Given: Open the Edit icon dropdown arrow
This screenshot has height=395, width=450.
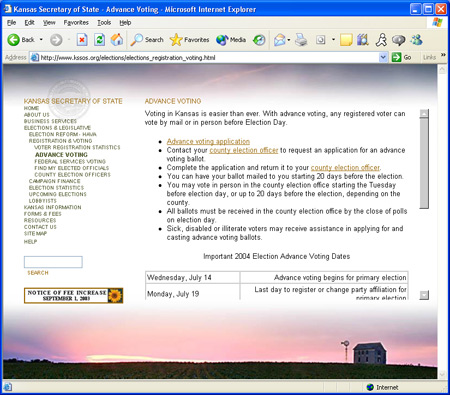Looking at the screenshot, I should coord(333,40).
